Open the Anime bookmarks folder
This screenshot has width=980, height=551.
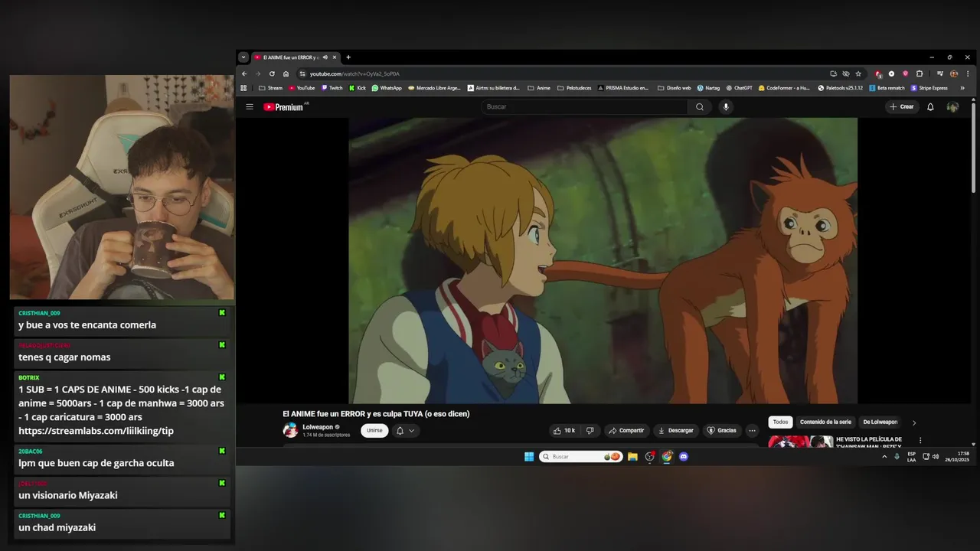[539, 88]
